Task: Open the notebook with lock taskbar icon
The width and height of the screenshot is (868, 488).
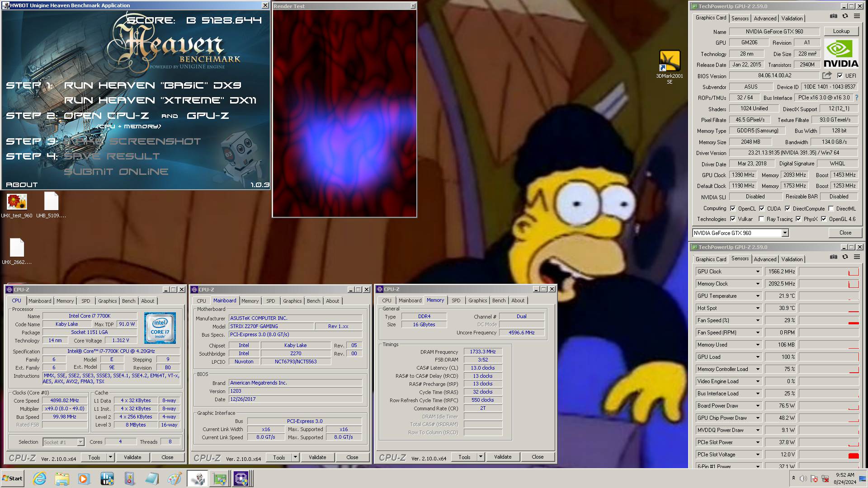Action: point(129,479)
